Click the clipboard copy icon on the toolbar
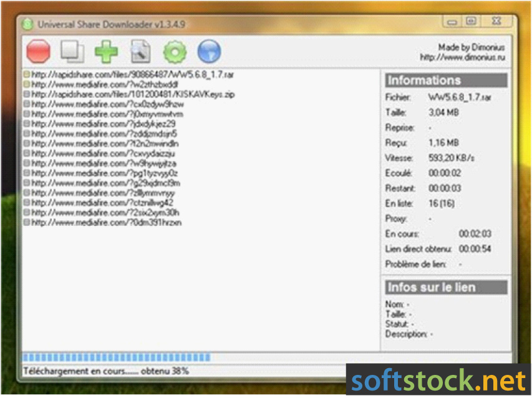 [x=72, y=52]
